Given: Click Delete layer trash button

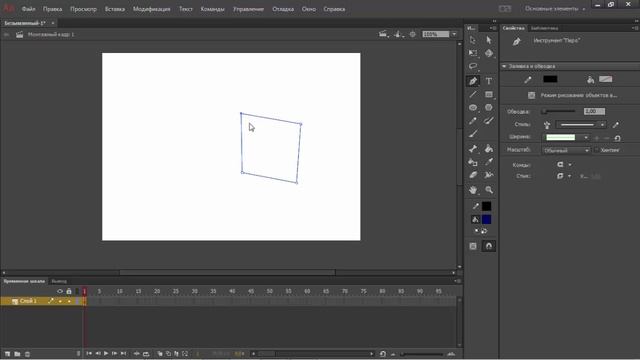Looking at the screenshot, I should [x=27, y=354].
